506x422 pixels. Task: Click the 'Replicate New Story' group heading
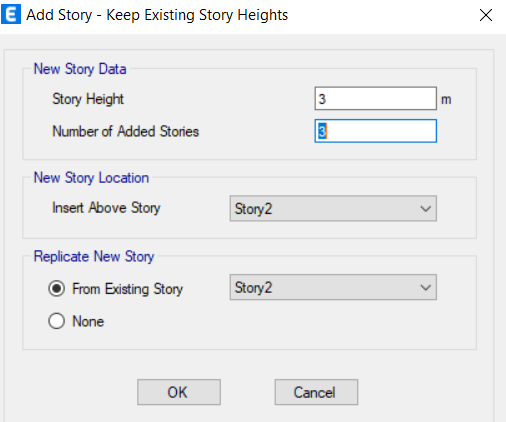(94, 257)
